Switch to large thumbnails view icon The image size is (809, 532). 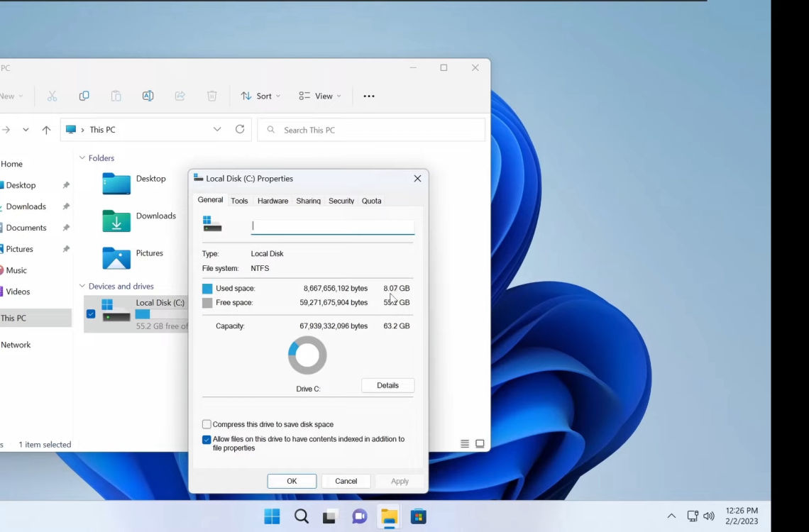[480, 444]
